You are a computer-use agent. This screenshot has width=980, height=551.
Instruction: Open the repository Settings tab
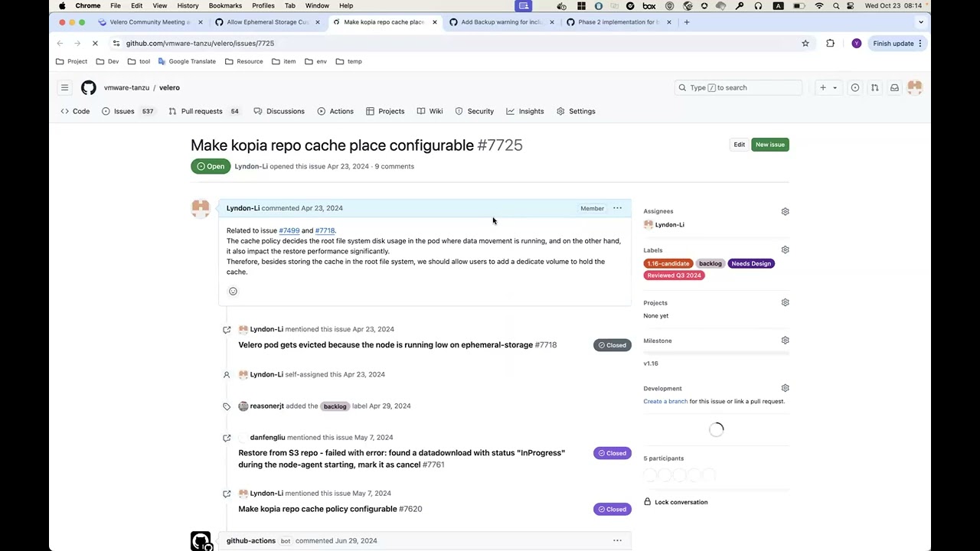[x=576, y=112]
